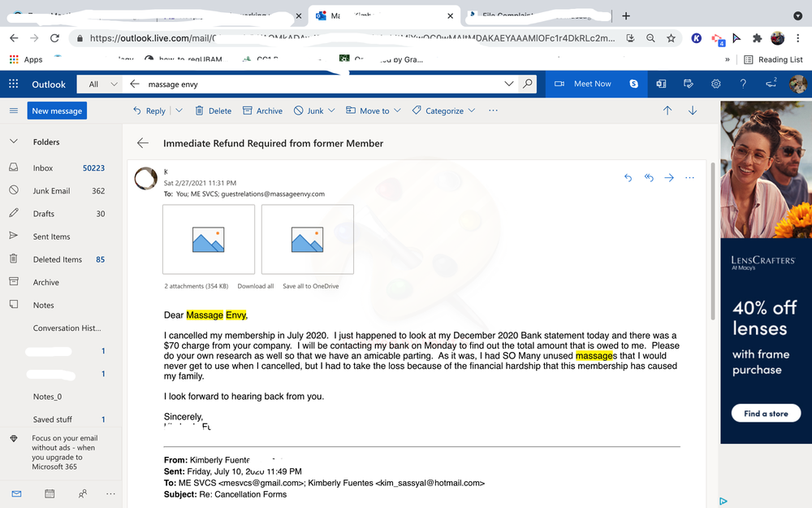Expand the Reply options dropdown
The width and height of the screenshot is (812, 508).
179,111
